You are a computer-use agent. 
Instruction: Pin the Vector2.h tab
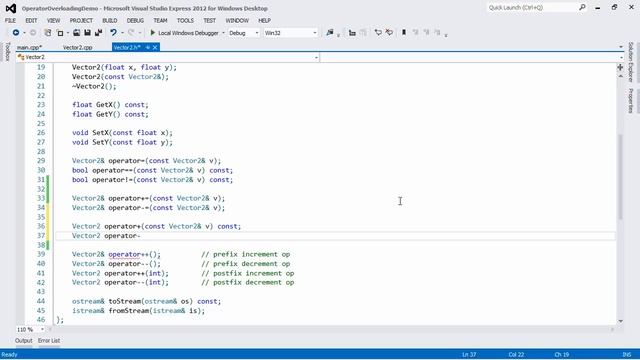148,47
